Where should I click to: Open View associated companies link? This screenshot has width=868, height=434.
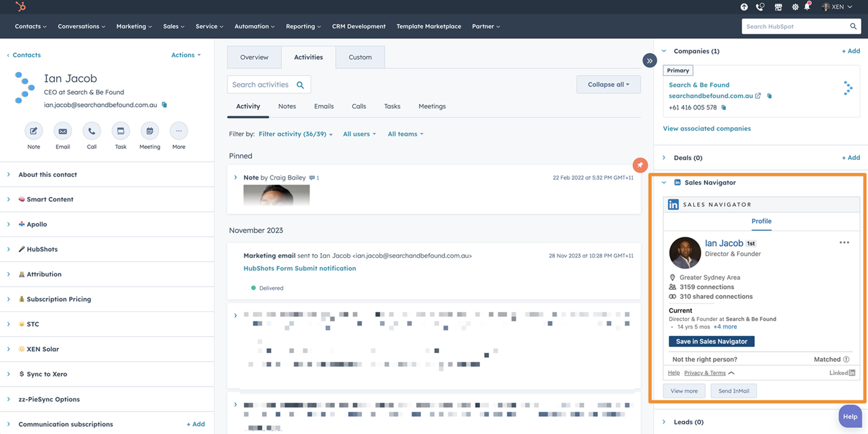pos(707,128)
